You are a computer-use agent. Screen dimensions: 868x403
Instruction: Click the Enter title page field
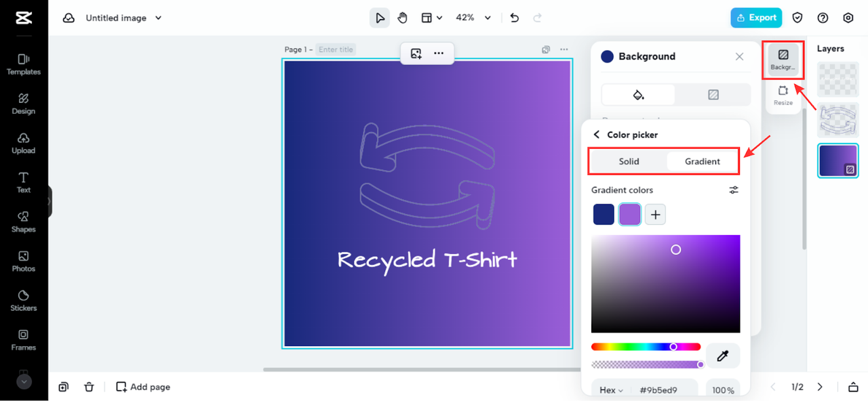336,49
